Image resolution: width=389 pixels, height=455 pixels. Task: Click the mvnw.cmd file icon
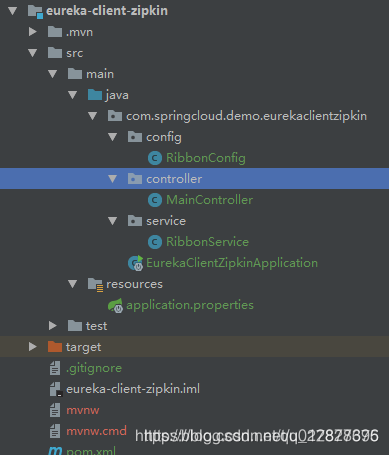tap(55, 431)
